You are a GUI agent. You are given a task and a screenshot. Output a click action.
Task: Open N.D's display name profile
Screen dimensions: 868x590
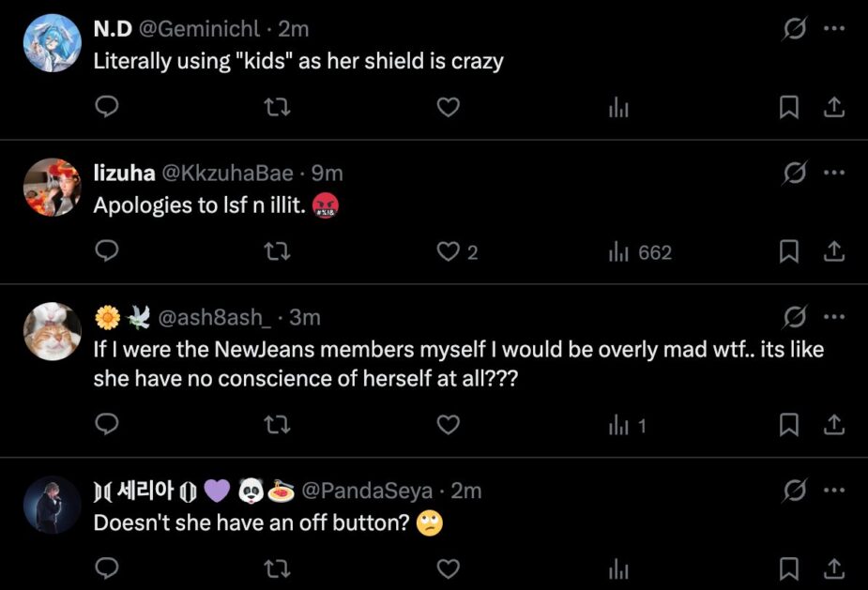pos(112,29)
